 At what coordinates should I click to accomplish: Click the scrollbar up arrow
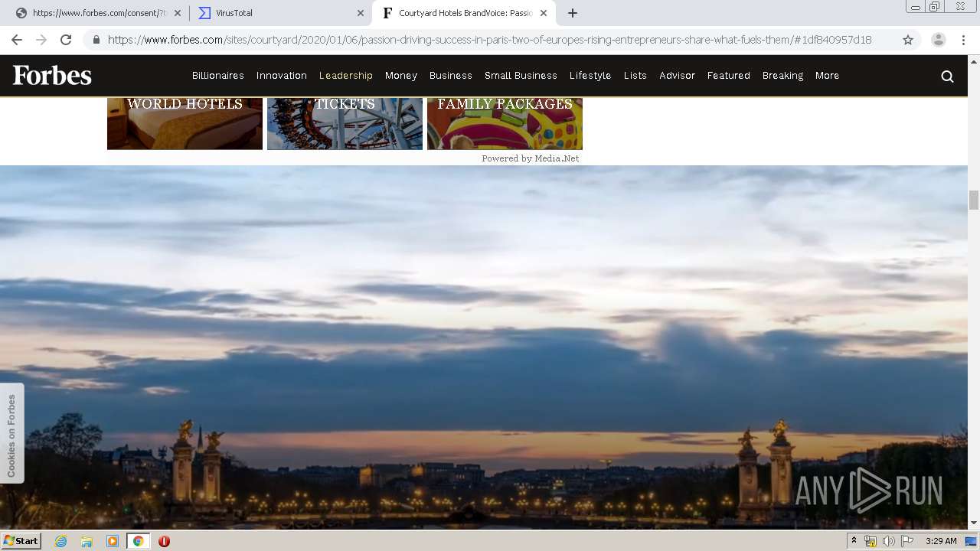pos(974,60)
